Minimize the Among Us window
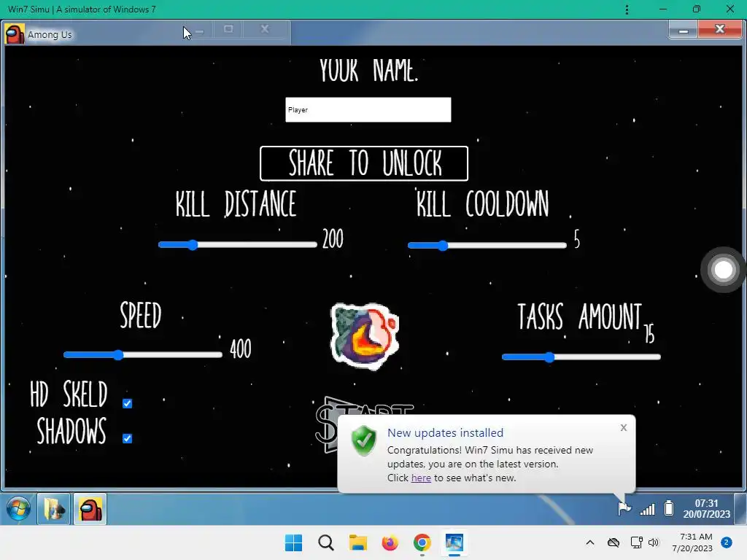747x560 pixels. click(683, 31)
